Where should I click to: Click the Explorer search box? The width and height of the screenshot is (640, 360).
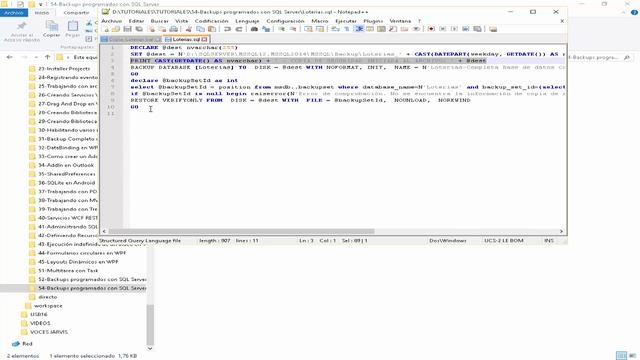[599, 58]
